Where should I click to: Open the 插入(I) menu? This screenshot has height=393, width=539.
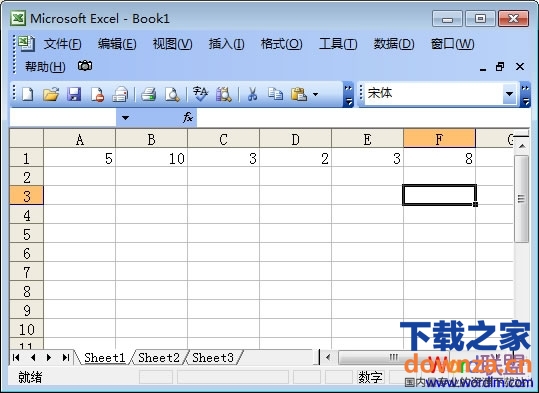tap(227, 44)
